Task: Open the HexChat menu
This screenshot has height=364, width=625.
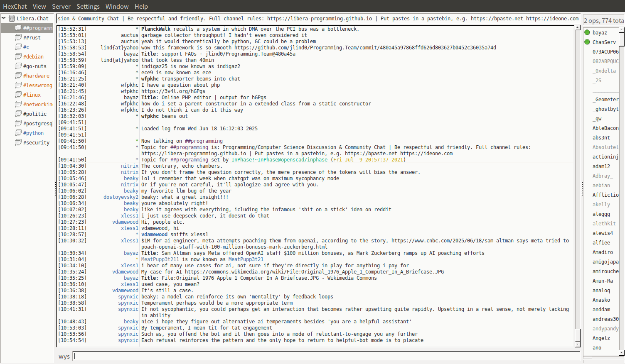Action: (15, 6)
